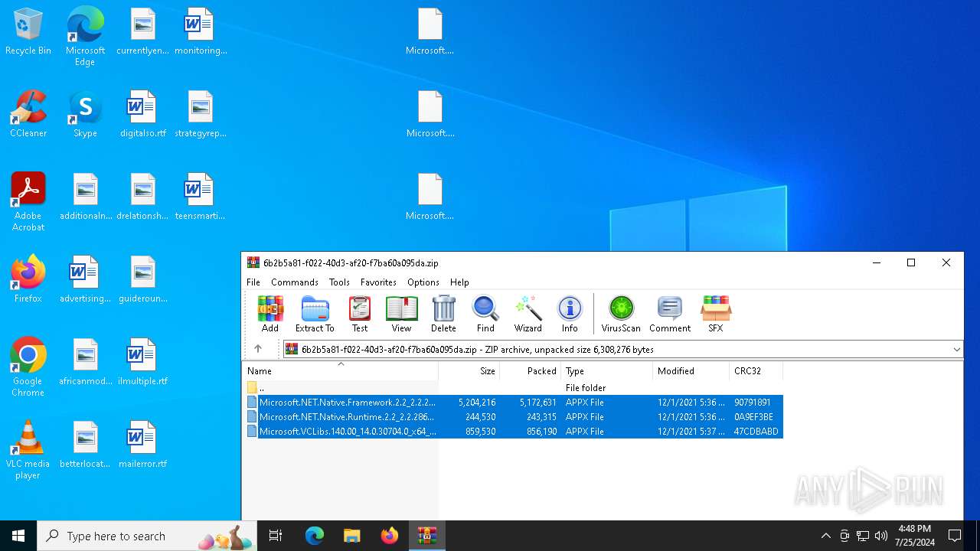Launch the Wizard tool
This screenshot has width=980, height=551.
coord(528,314)
